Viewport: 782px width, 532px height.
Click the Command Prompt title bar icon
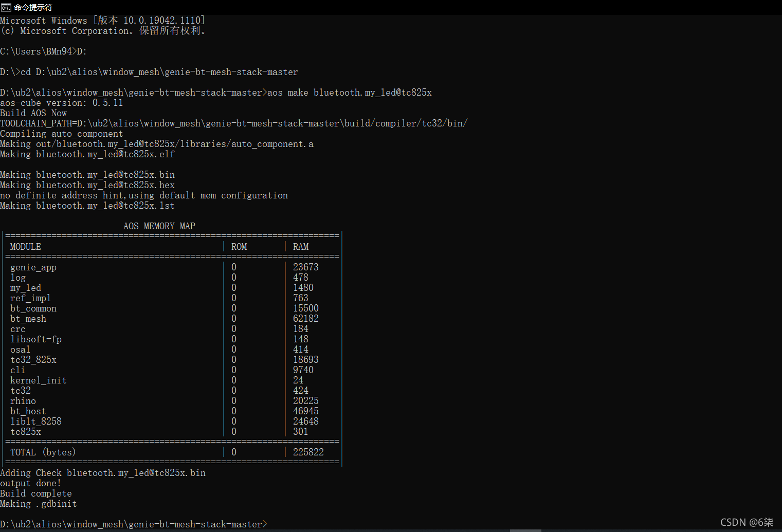(x=6, y=7)
